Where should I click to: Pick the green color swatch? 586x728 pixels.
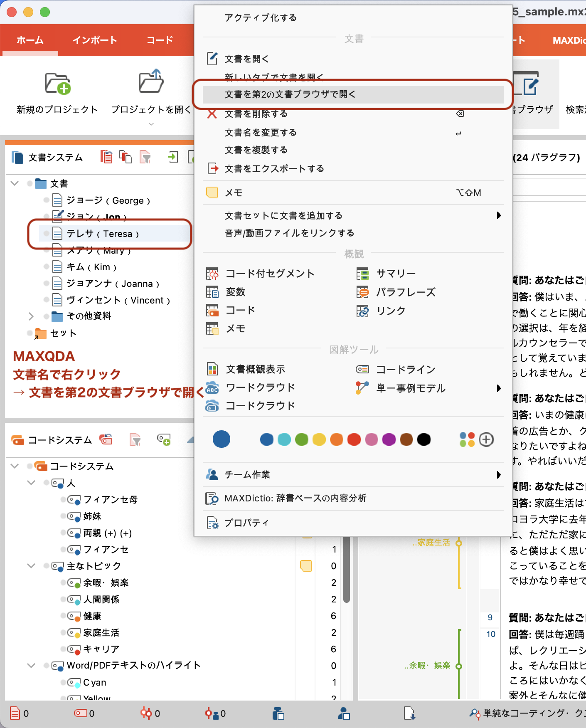point(302,439)
